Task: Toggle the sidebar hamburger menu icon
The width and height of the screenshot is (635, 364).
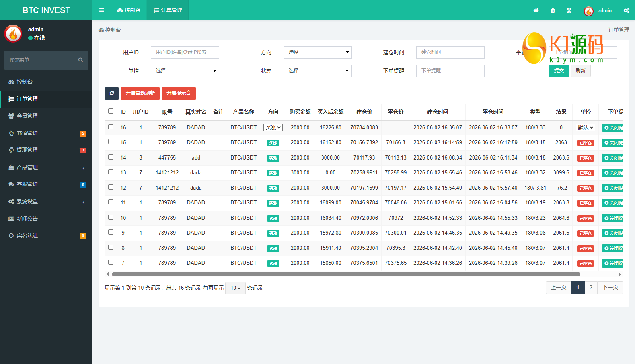Action: (x=101, y=10)
